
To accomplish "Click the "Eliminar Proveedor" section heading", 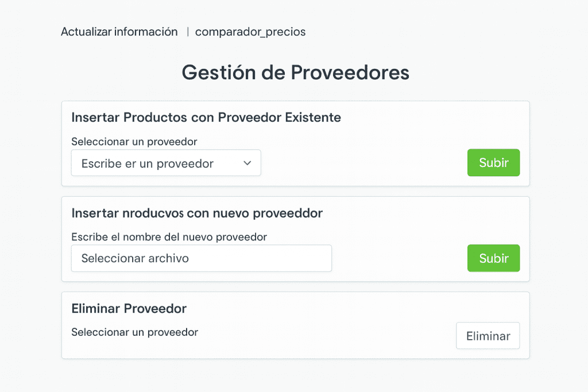I will click(x=129, y=309).
